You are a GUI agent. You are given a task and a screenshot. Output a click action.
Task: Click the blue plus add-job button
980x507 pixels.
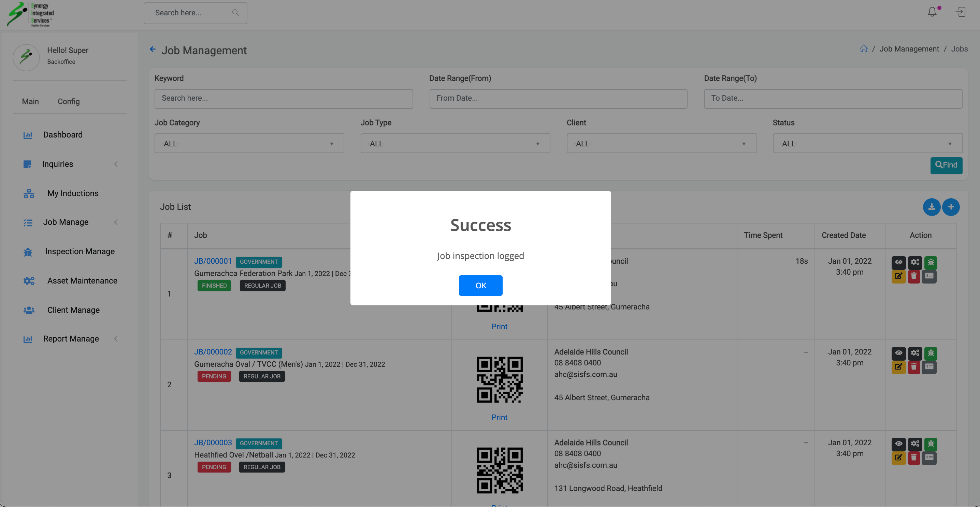pyautogui.click(x=951, y=207)
